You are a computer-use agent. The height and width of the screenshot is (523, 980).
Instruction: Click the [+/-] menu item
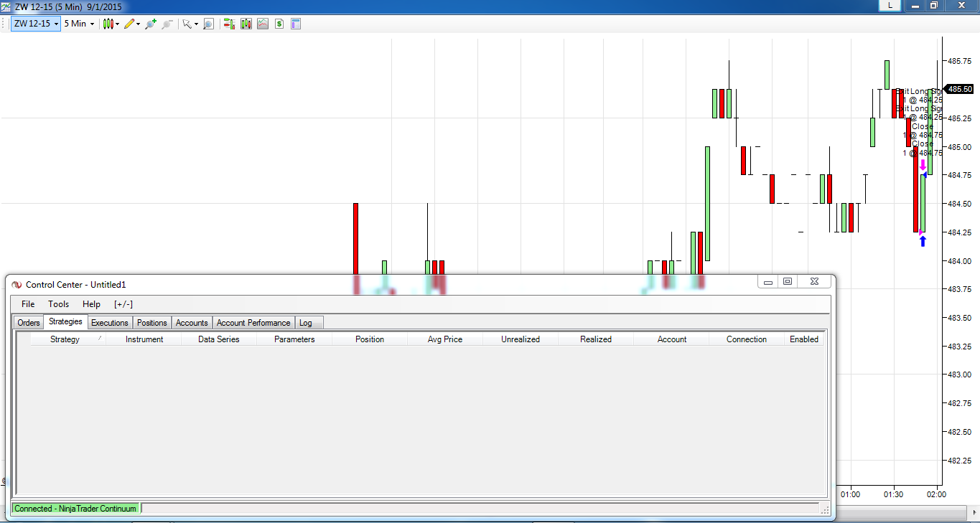coord(123,304)
